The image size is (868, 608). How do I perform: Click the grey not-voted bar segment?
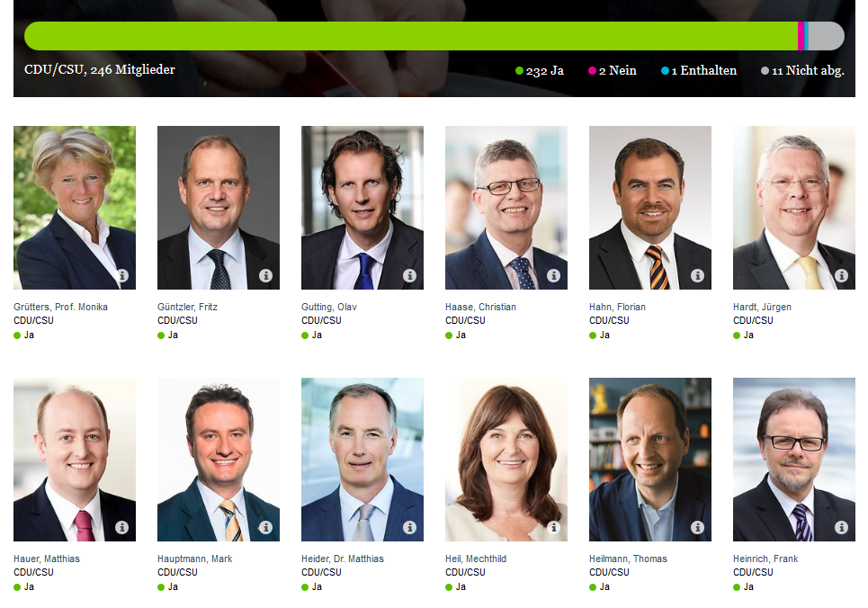pos(827,36)
